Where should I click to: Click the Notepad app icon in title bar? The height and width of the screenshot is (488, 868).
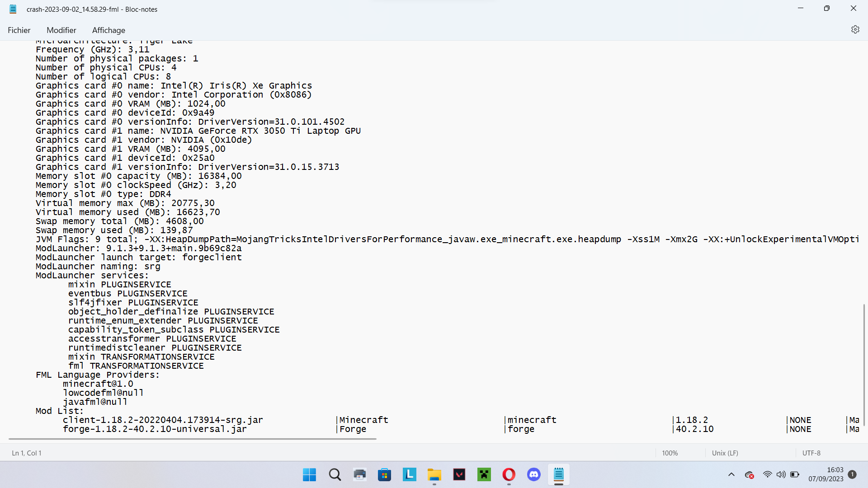click(13, 9)
